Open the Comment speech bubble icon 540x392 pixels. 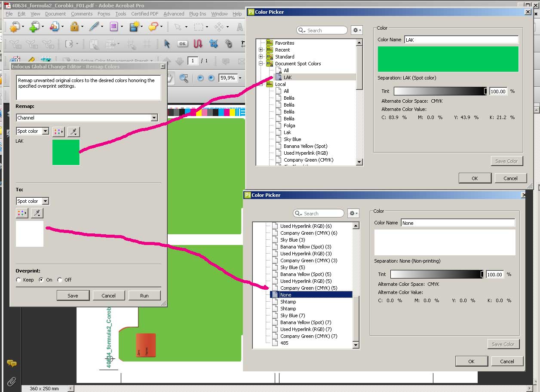[153, 27]
